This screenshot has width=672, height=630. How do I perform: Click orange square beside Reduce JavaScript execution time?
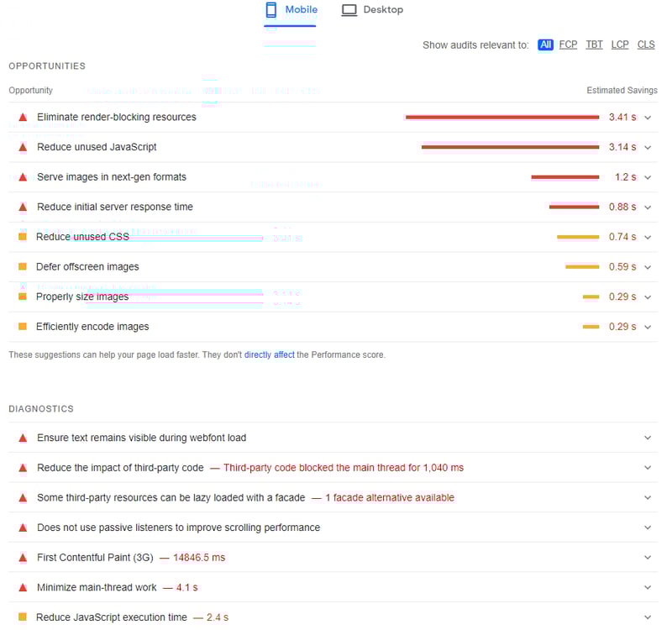[x=23, y=617]
